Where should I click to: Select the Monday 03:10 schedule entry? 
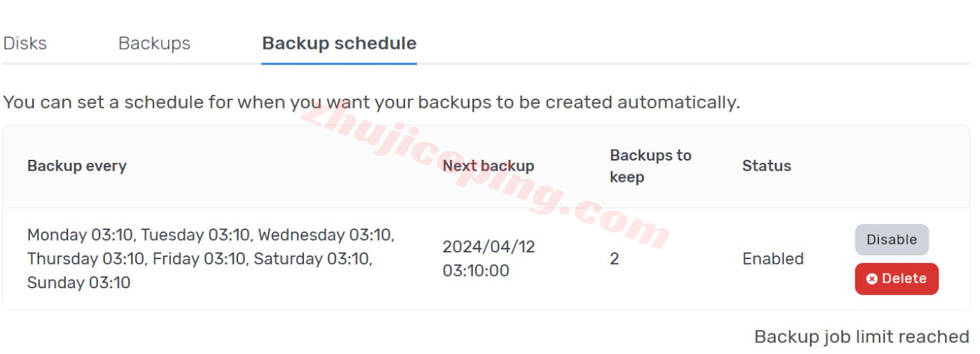(x=80, y=235)
